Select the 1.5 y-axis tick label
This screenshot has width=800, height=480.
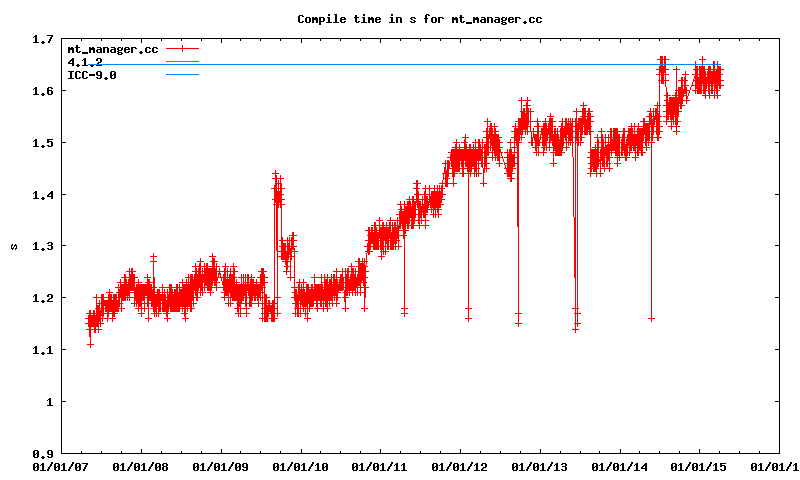click(42, 143)
